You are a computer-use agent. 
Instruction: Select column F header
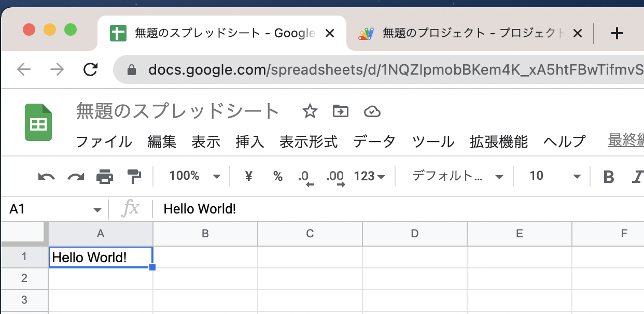[608, 234]
